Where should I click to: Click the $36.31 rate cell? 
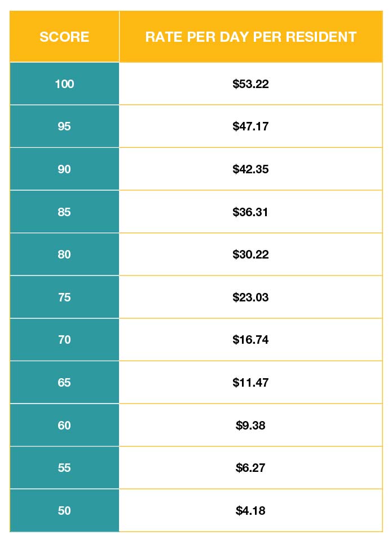251,212
